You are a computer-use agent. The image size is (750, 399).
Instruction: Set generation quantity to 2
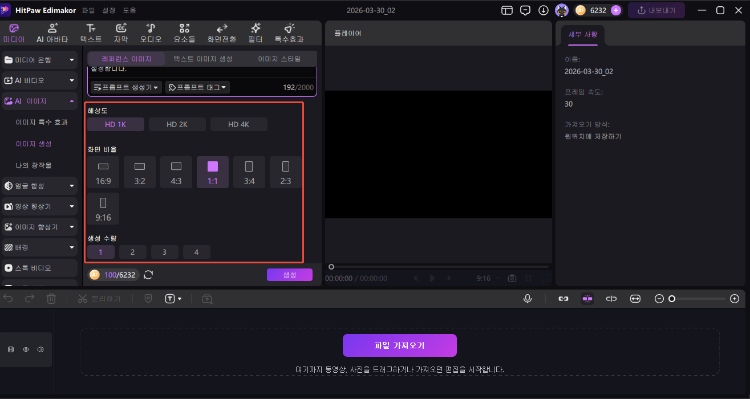pyautogui.click(x=132, y=252)
